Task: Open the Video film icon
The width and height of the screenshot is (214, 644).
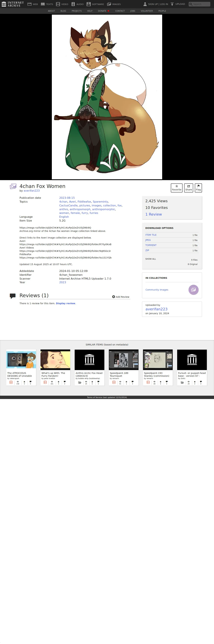Action: 58,4
